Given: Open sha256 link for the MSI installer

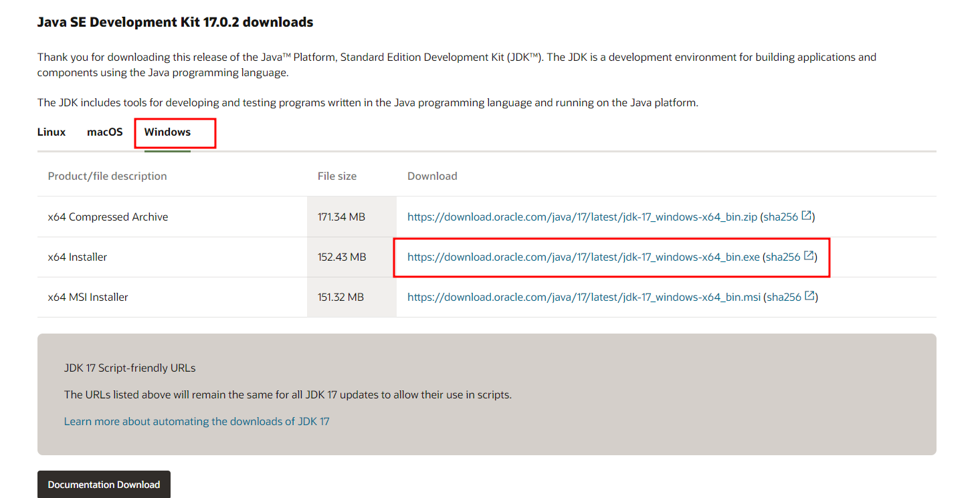Looking at the screenshot, I should (784, 297).
